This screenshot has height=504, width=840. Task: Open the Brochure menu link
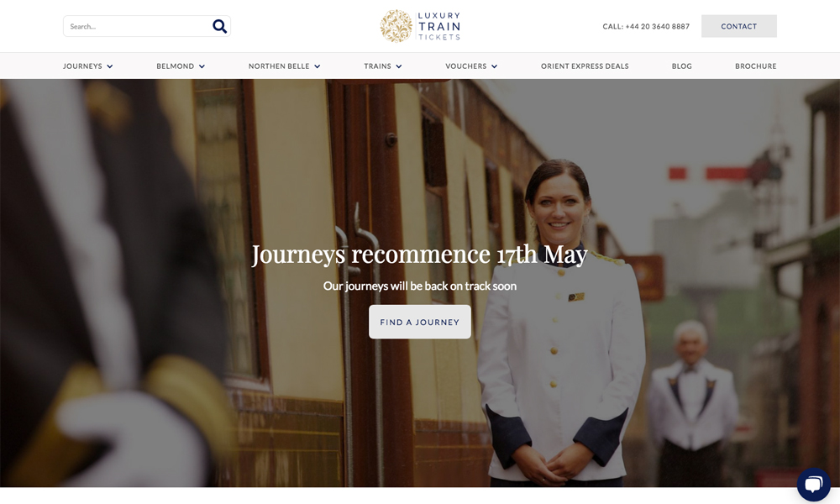[x=755, y=66]
